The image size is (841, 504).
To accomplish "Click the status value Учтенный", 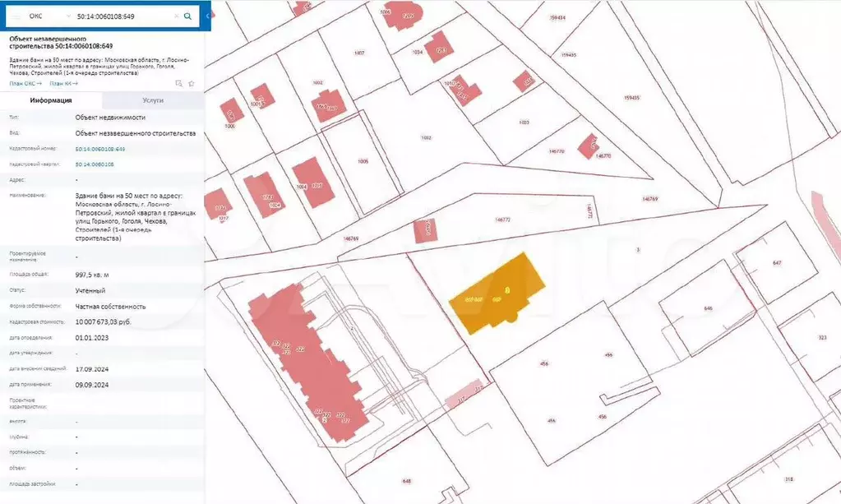I will pos(90,290).
